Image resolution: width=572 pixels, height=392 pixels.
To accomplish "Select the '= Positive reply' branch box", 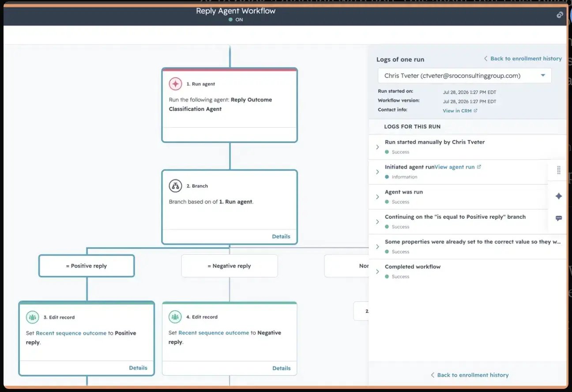I will coord(87,266).
